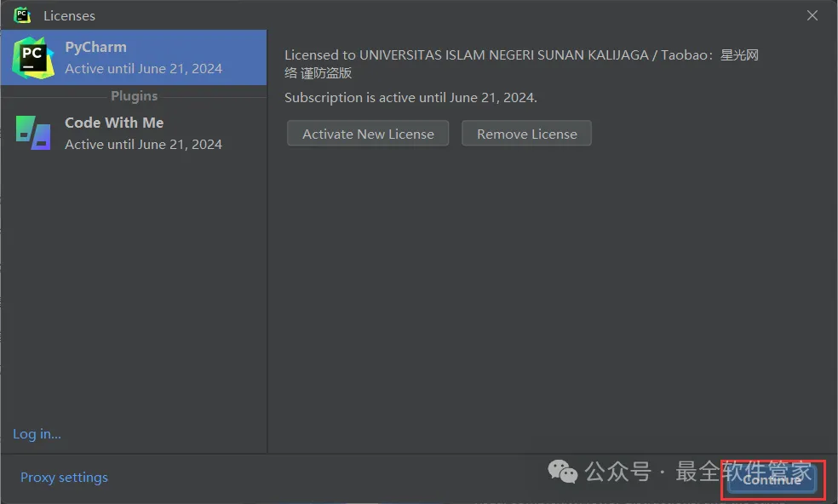
Task: Click the Continue button
Action: tap(772, 480)
